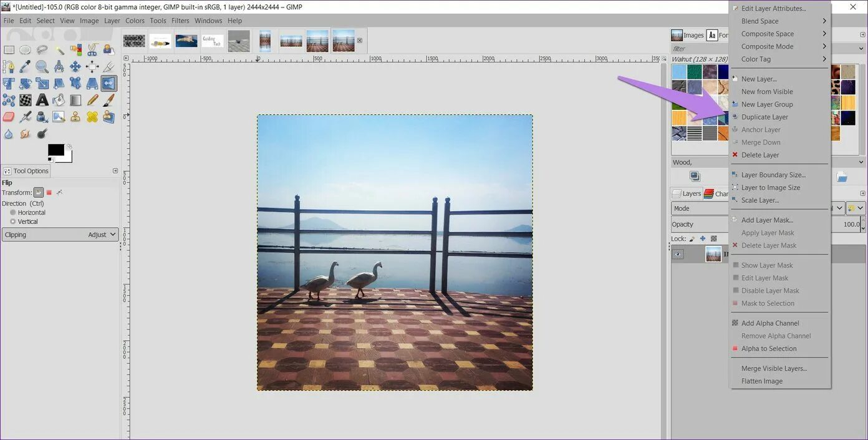Click Merge Visible Layers entry
Image resolution: width=868 pixels, height=440 pixels.
click(x=780, y=368)
